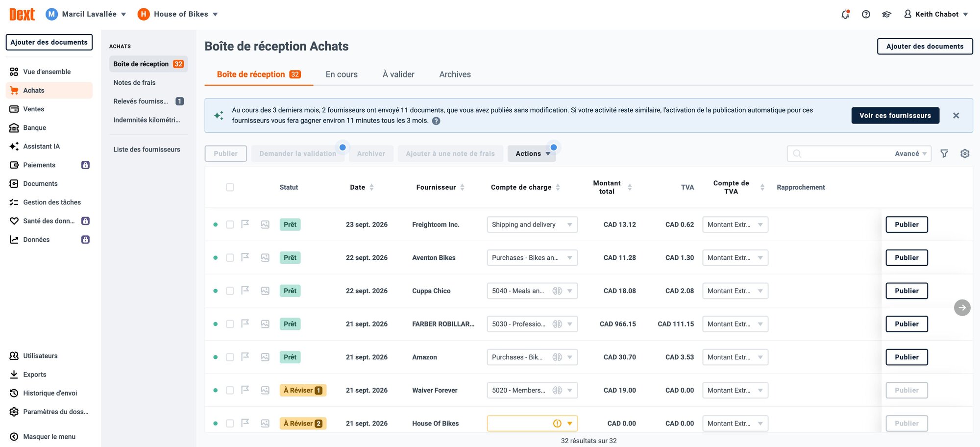This screenshot has width=980, height=447.
Task: View image of the Aventon Bikes document
Action: tap(265, 257)
